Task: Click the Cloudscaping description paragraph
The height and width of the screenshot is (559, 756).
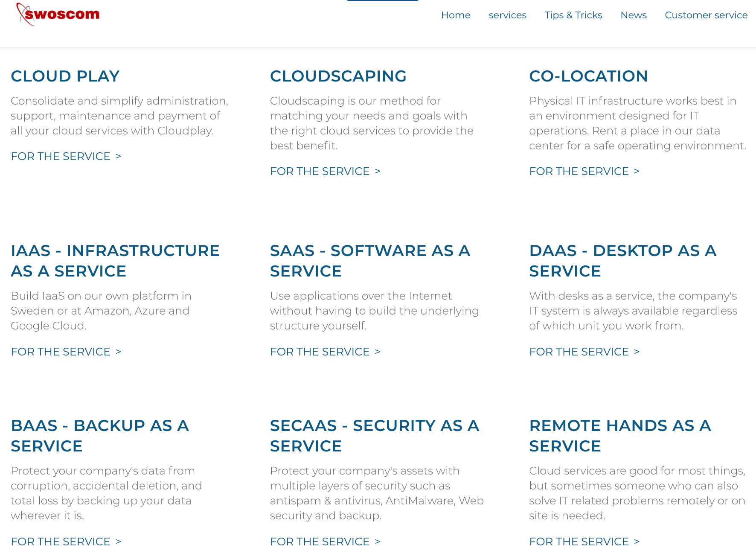Action: pyautogui.click(x=372, y=123)
